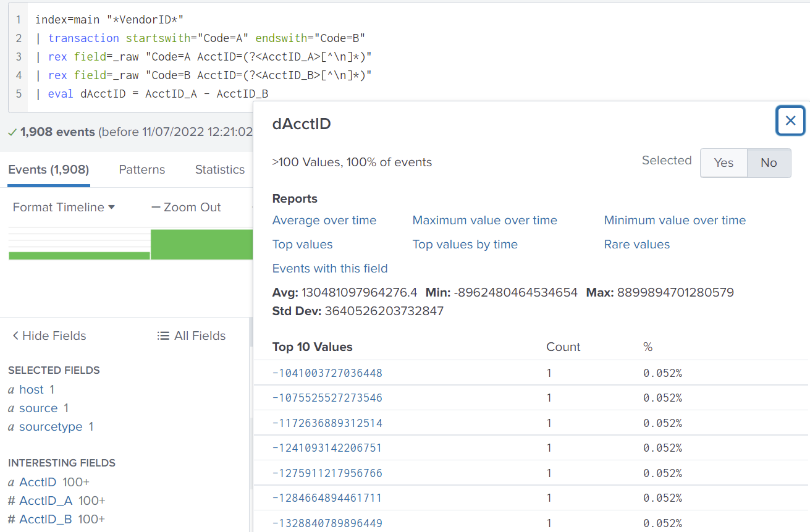Image resolution: width=810 pixels, height=532 pixels.
Task: Click Zoom Out on timeline
Action: pyautogui.click(x=186, y=208)
